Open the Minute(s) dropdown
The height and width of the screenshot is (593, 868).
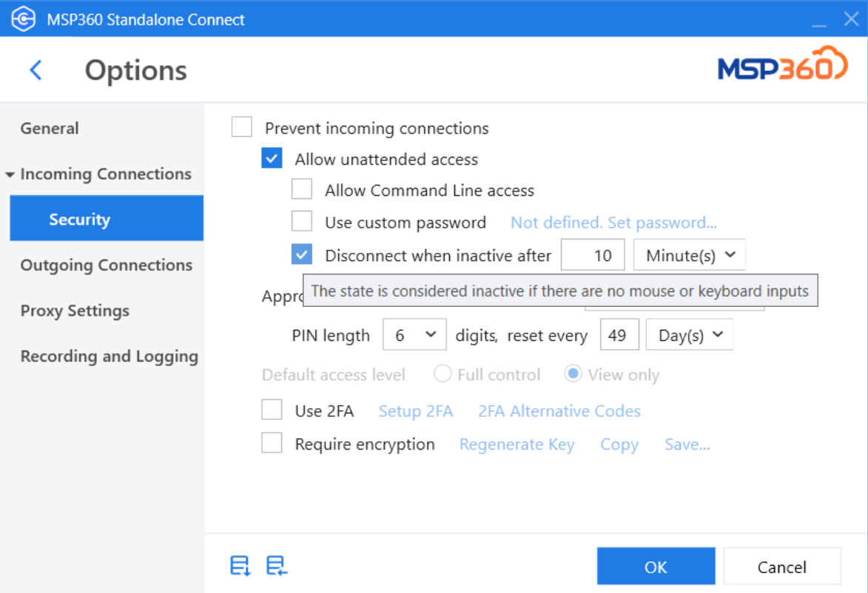pos(689,254)
